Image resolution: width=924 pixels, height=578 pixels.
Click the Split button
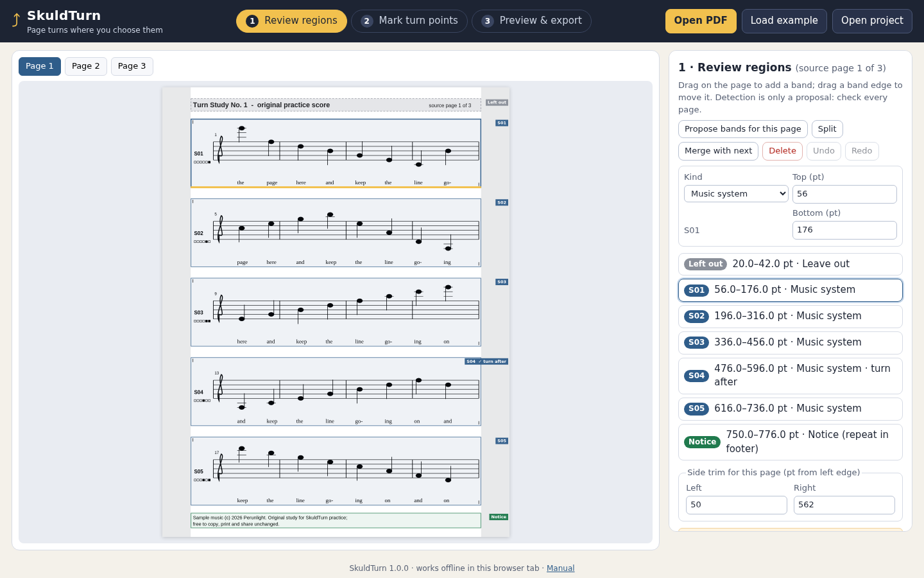tap(827, 129)
